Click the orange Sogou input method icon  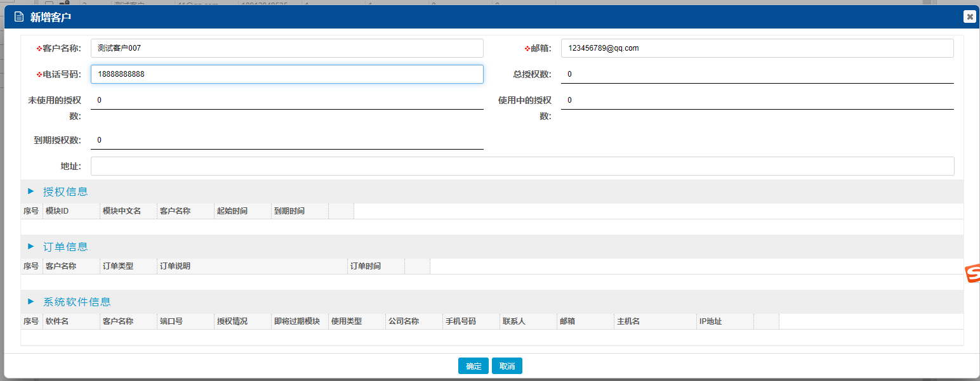point(972,273)
